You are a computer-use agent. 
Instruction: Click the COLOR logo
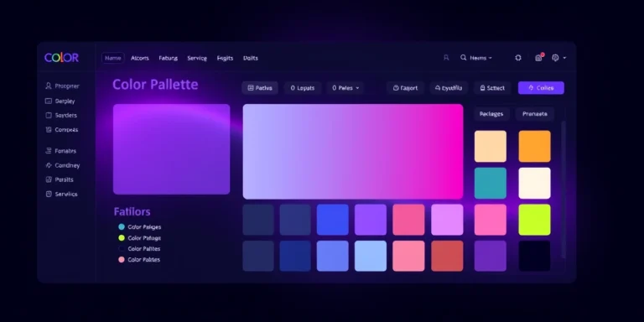point(61,58)
